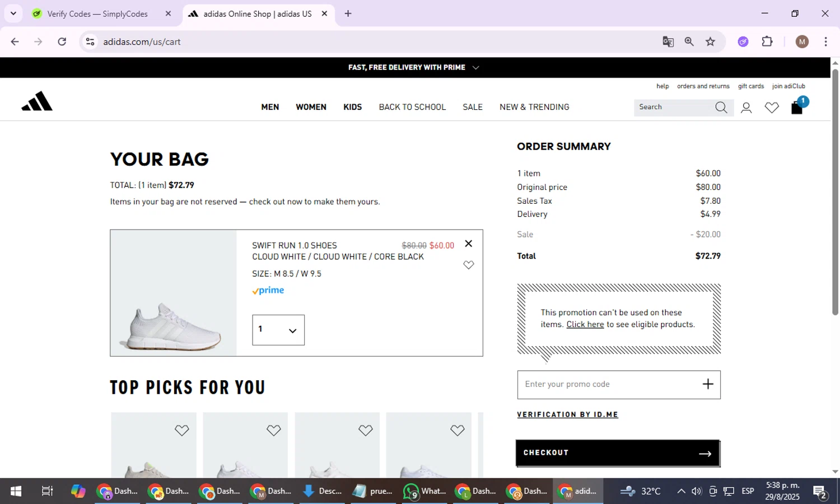The width and height of the screenshot is (840, 504).
Task: Open the zoom magnifier in address bar
Action: coord(689,41)
